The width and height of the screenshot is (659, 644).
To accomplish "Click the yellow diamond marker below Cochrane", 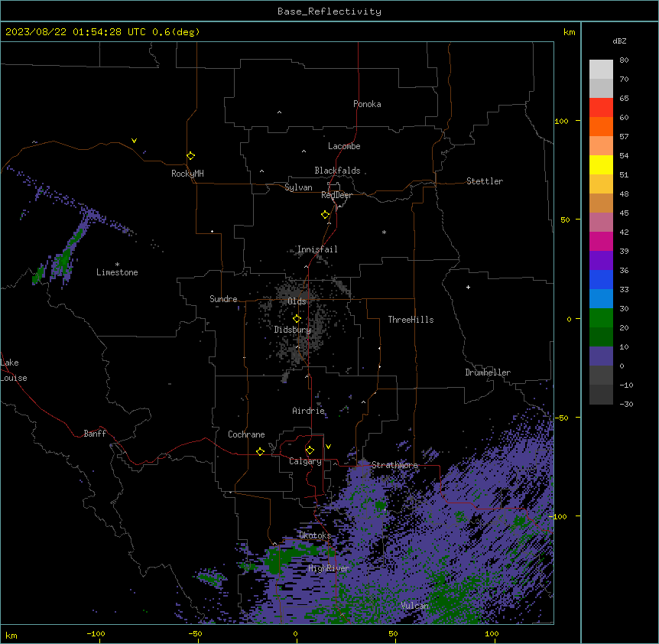I will click(260, 451).
